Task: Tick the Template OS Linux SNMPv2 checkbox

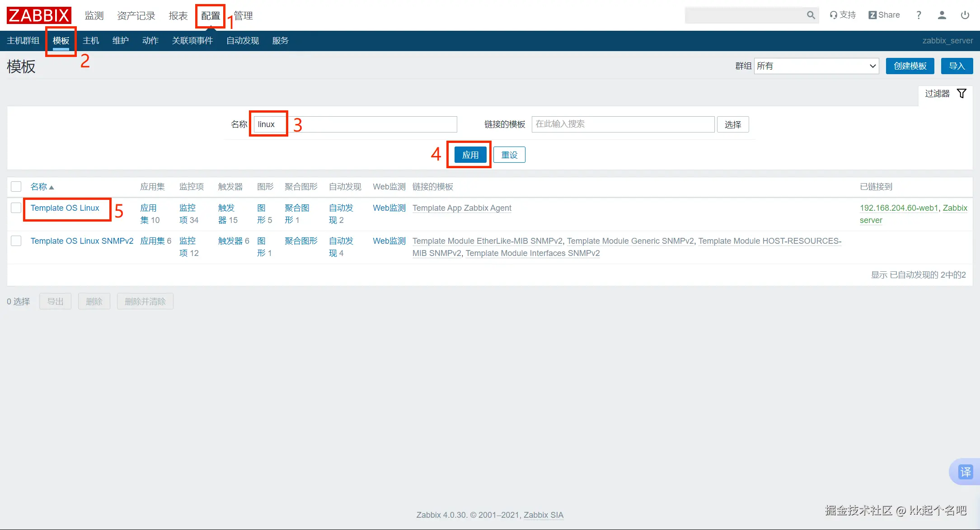Action: 16,241
